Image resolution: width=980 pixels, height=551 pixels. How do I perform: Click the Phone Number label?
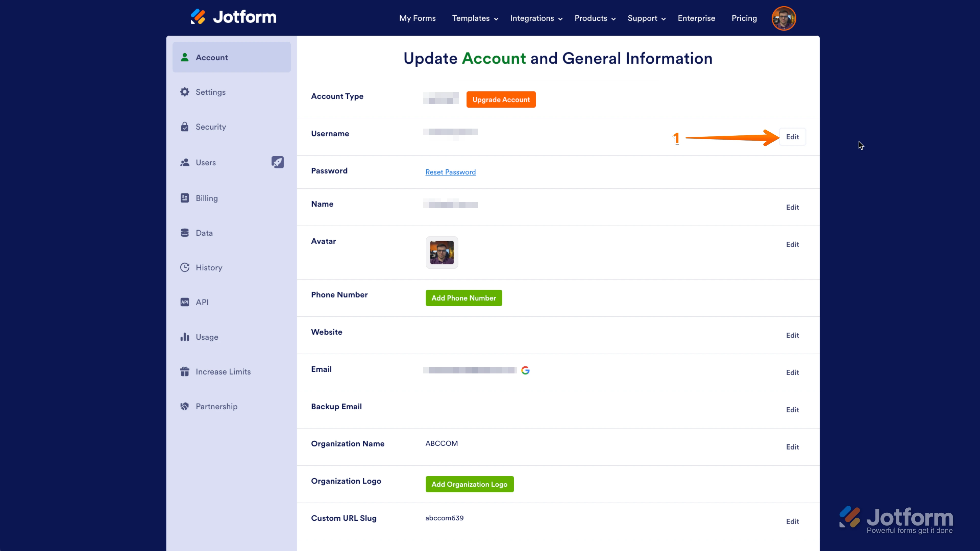[x=339, y=295]
